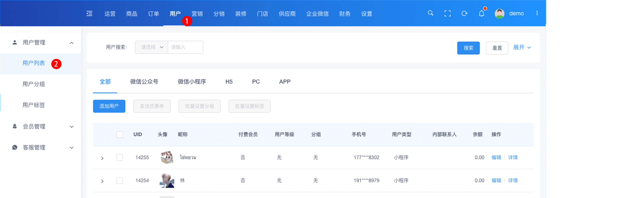Check the box for user 14255
The width and height of the screenshot is (644, 198).
pos(120,157)
